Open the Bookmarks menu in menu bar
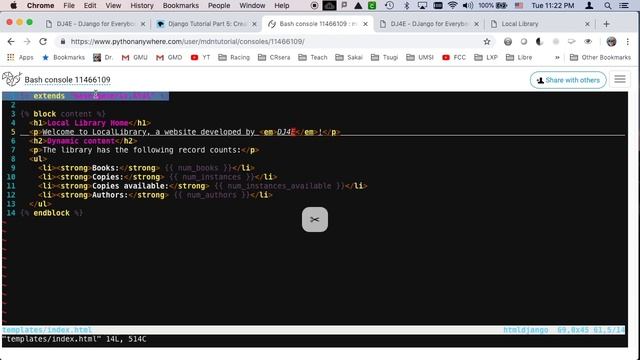 coord(180,6)
